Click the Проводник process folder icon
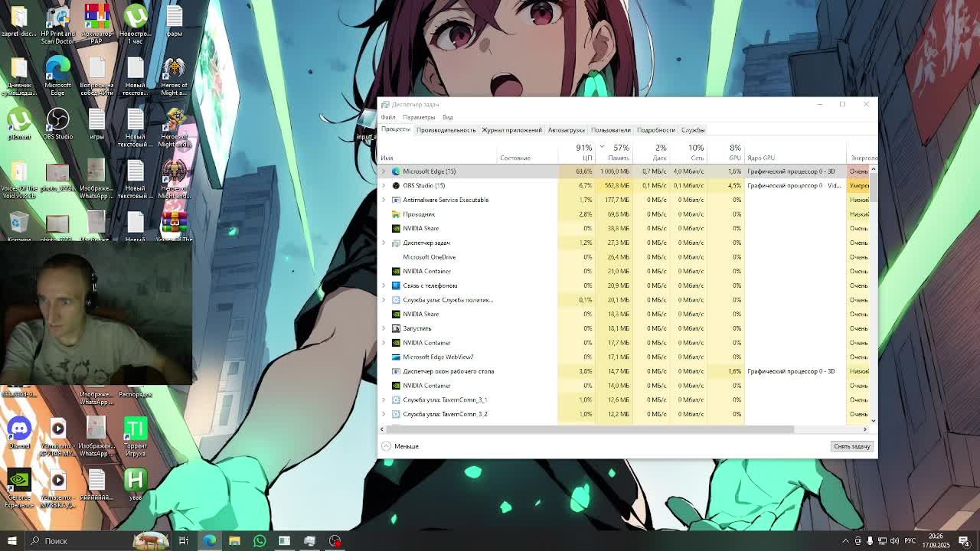Screen dimensions: 980x551 396,214
